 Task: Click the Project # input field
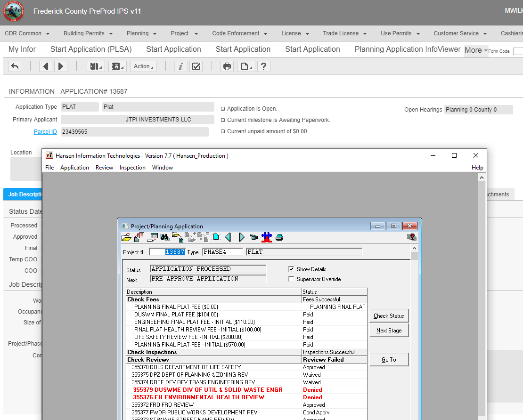(167, 252)
